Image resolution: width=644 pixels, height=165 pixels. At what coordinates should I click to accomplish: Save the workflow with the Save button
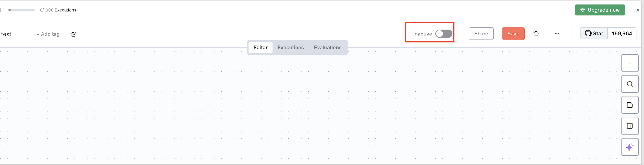[x=513, y=34]
